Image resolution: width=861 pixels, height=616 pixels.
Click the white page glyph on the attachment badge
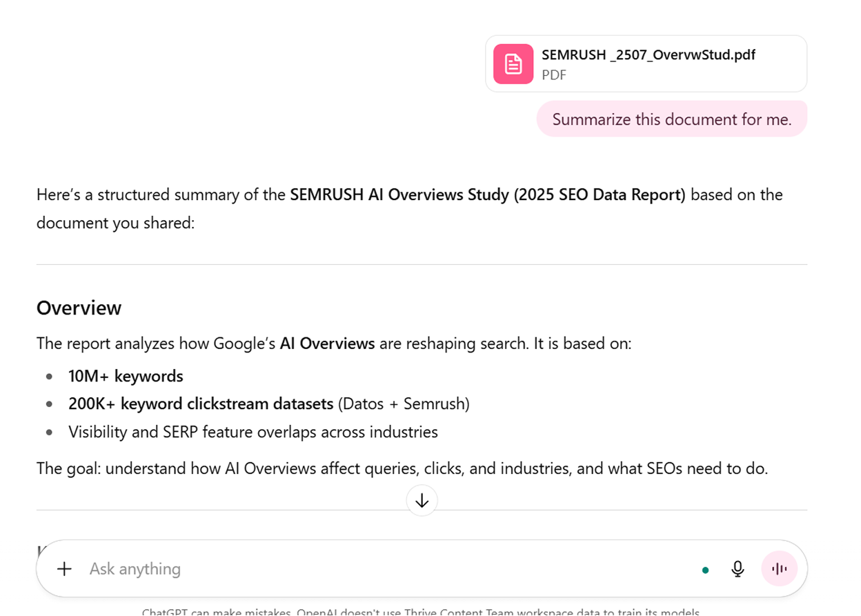[513, 63]
